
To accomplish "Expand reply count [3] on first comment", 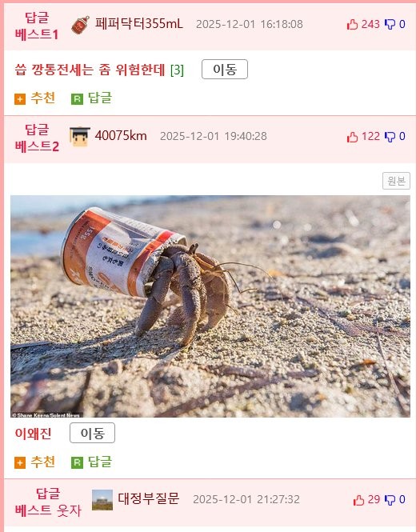I will (x=177, y=70).
